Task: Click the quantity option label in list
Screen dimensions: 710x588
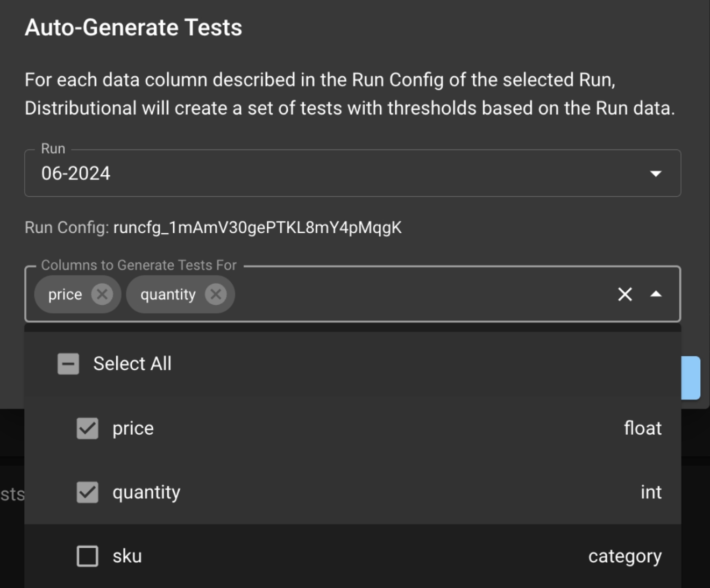Action: coord(146,492)
